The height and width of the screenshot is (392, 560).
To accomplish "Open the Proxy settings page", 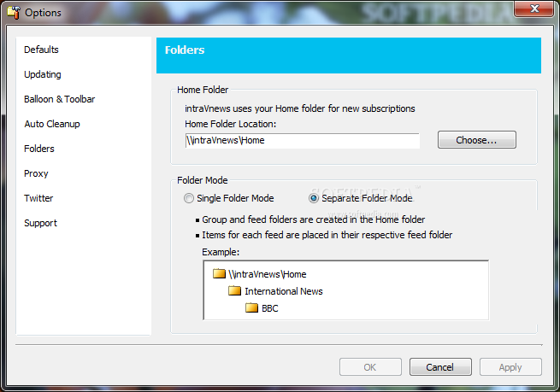I will pos(36,173).
